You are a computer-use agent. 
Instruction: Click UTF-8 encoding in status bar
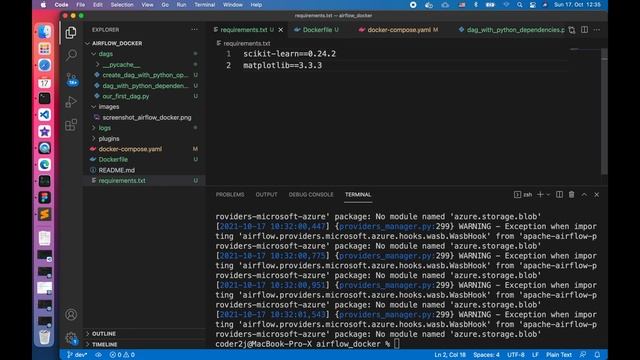point(516,355)
